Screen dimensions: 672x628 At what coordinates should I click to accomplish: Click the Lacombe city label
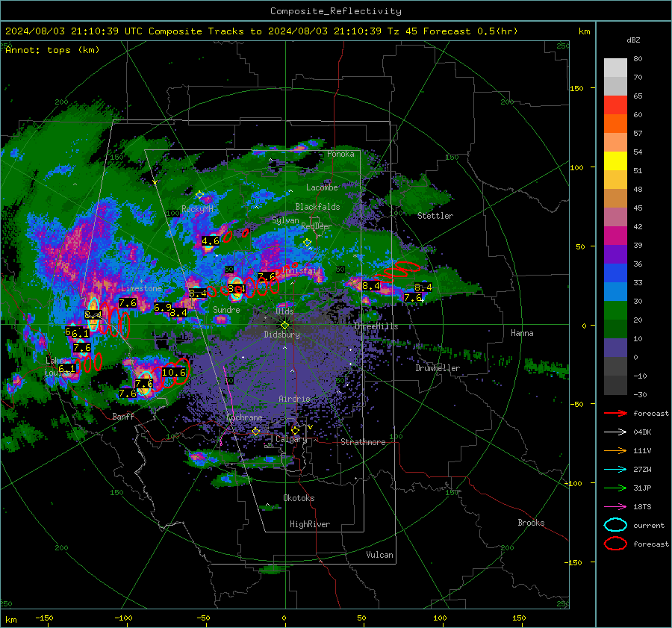[322, 187]
